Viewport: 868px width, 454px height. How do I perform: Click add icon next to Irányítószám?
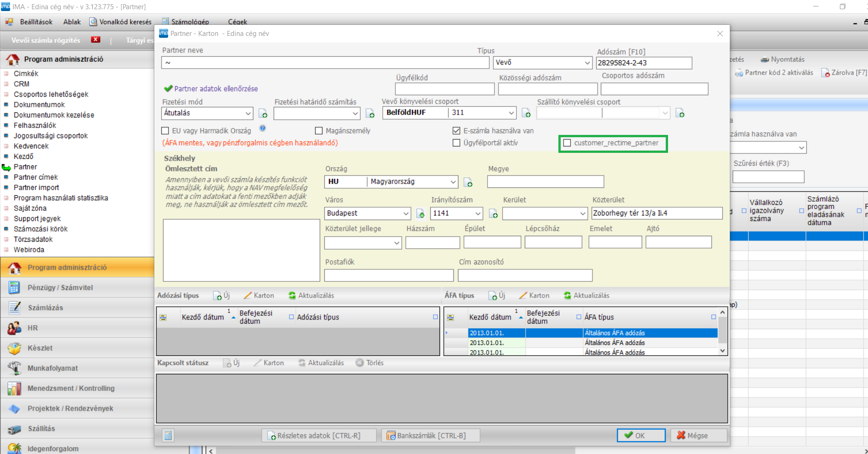coord(493,214)
